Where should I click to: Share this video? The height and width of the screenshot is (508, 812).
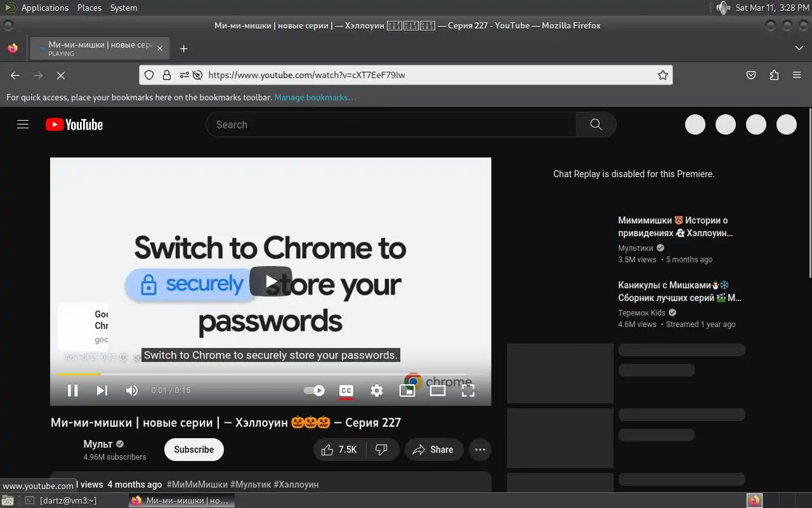point(434,450)
